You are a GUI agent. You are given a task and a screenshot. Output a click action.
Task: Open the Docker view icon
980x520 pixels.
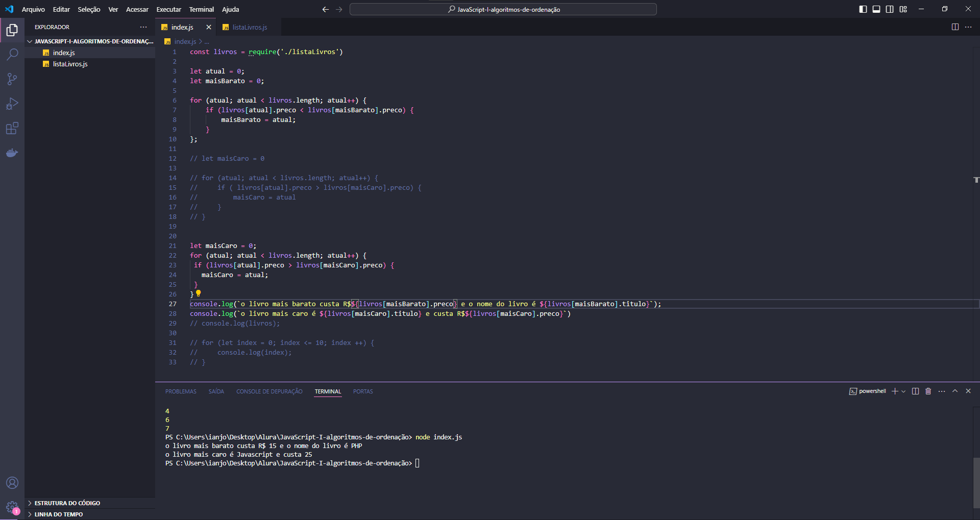[12, 153]
